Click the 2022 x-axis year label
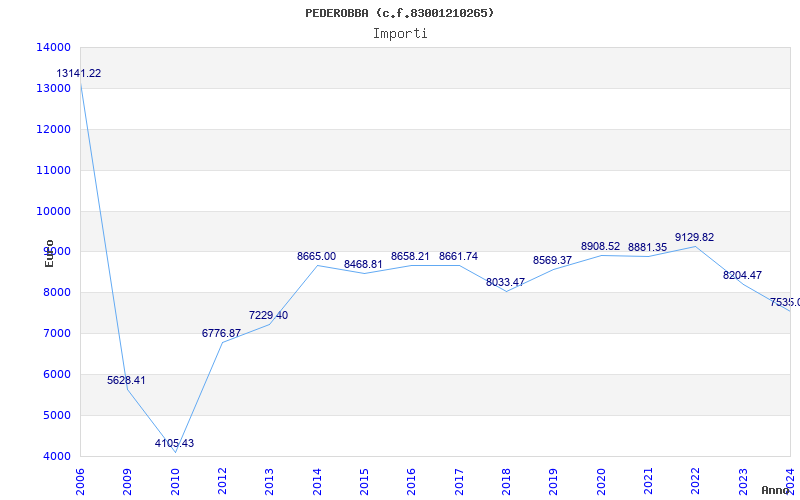The width and height of the screenshot is (800, 500). point(695,477)
